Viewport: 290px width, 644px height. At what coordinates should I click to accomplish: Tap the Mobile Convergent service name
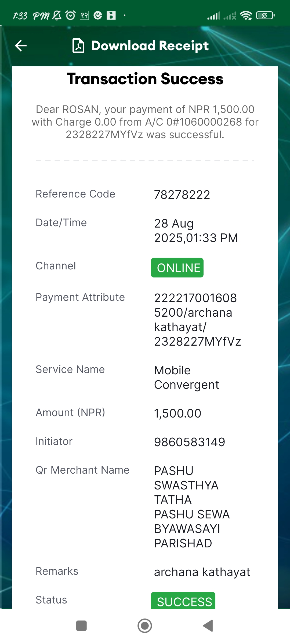187,378
